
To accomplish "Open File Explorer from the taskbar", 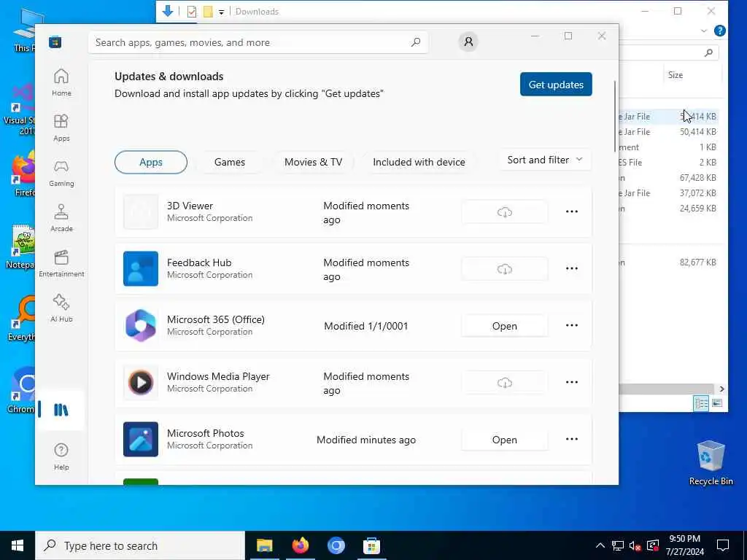I will (264, 545).
